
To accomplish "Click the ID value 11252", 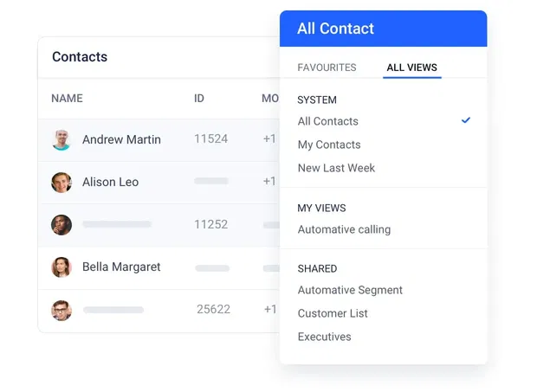I will [210, 224].
